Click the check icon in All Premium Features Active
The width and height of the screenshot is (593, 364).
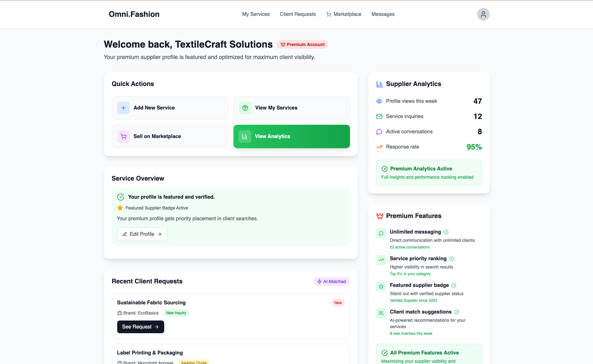(385, 353)
